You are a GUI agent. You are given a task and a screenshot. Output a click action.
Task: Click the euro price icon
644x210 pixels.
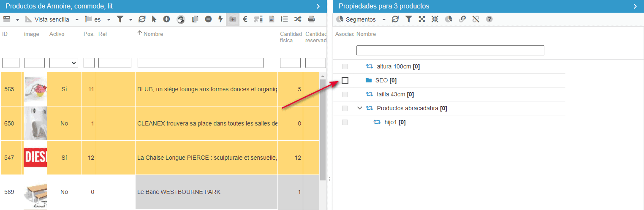coord(245,19)
